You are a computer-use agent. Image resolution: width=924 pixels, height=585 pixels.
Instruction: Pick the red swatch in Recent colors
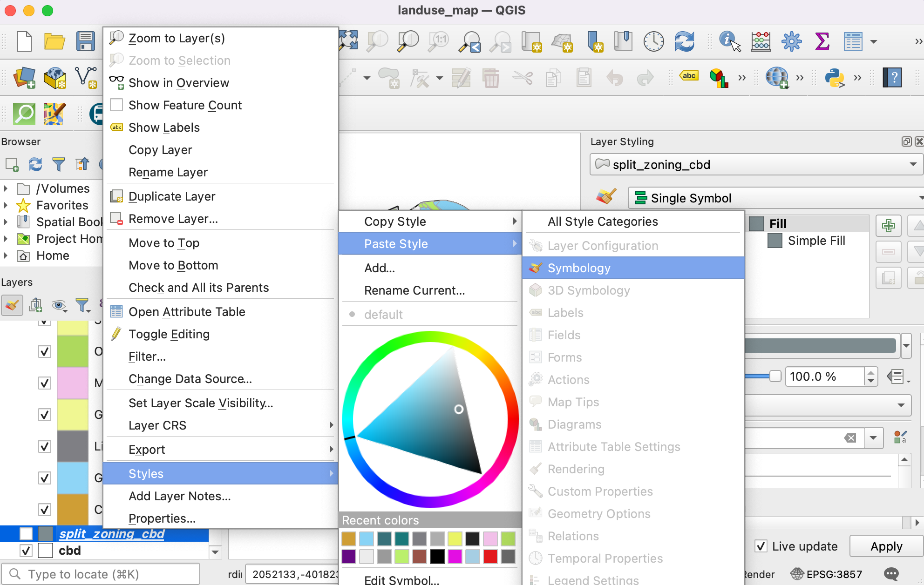coord(490,556)
